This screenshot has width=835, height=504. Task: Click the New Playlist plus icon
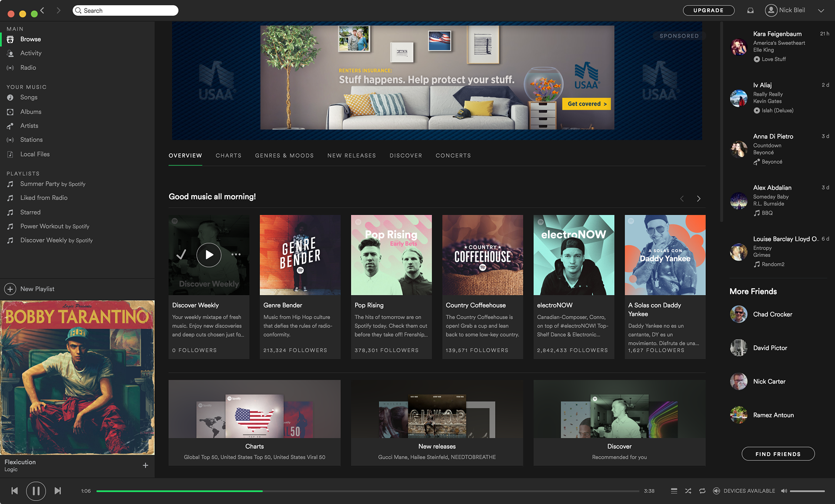pos(10,289)
